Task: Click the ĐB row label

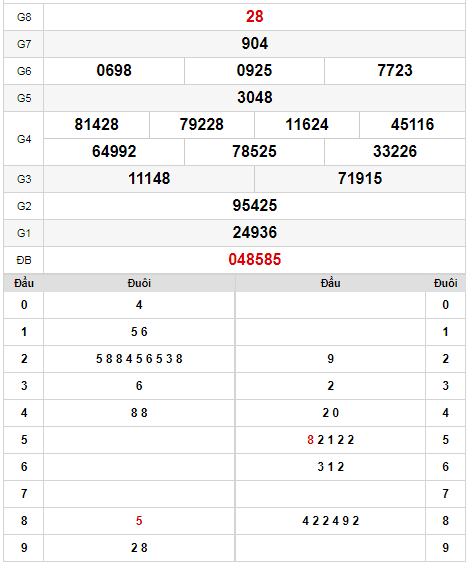Action: click(24, 260)
